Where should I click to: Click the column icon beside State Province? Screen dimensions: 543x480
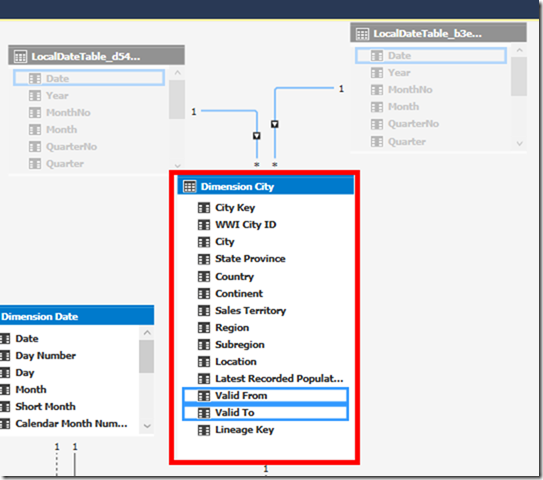204,259
